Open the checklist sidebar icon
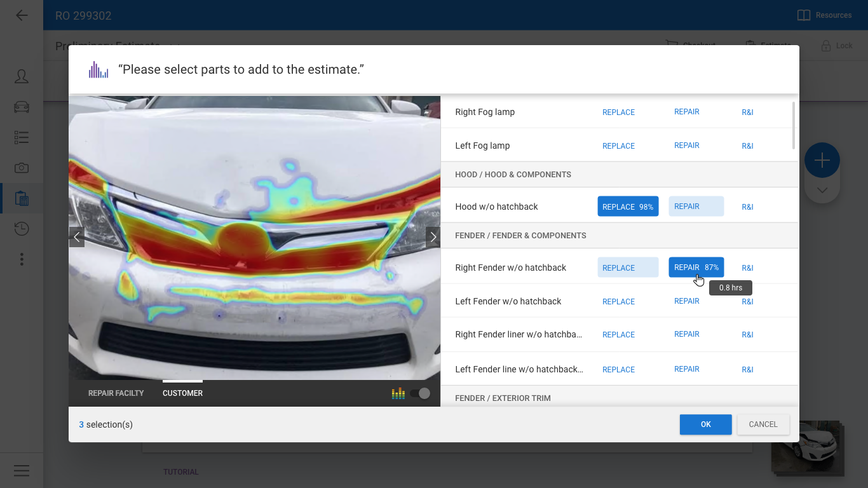This screenshot has height=488, width=868. click(22, 137)
